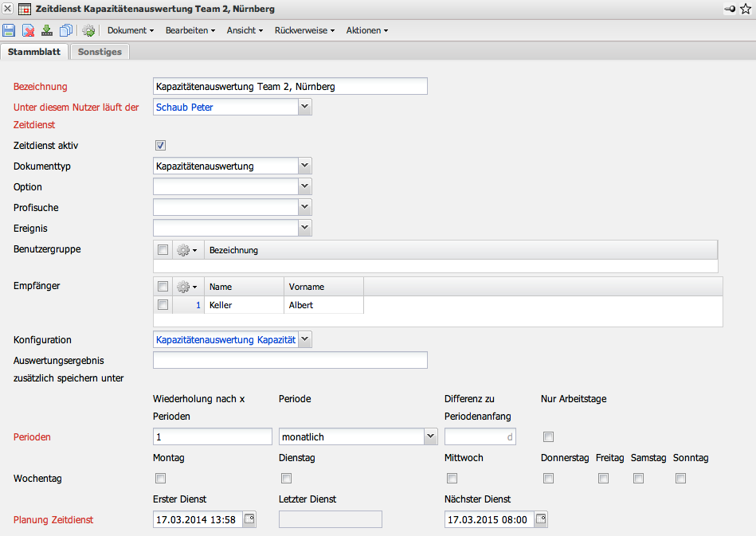Uncheck the Zeitdienst aktiv checkbox

[160, 146]
